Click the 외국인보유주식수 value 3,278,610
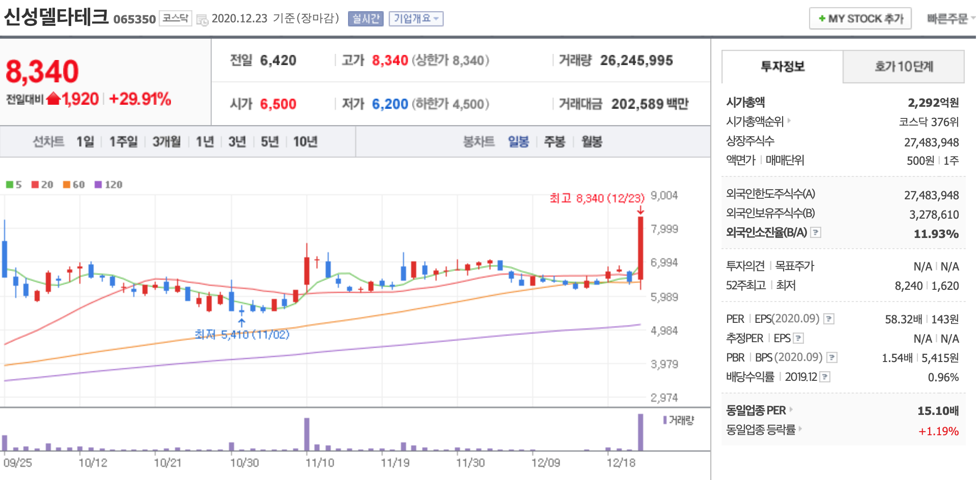Viewport: 980px width, 480px height. 934,215
